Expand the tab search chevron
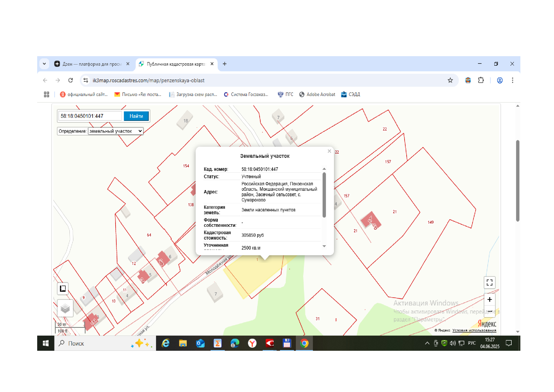This screenshot has width=554, height=392. [44, 64]
